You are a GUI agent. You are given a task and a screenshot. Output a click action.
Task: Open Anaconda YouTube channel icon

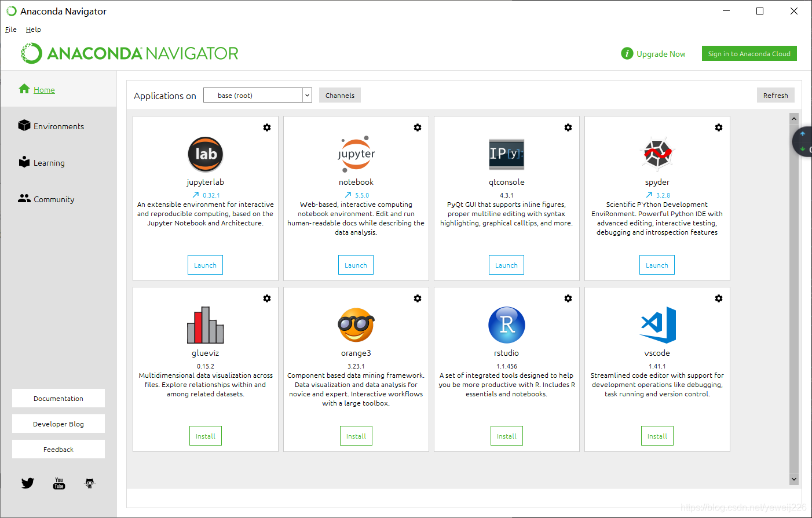59,483
